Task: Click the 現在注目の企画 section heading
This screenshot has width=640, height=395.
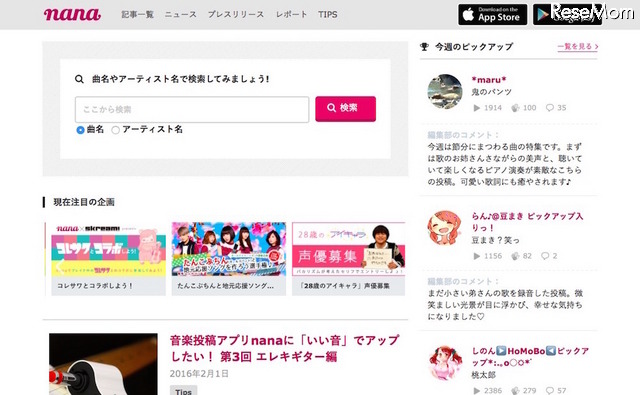Action: [x=84, y=202]
